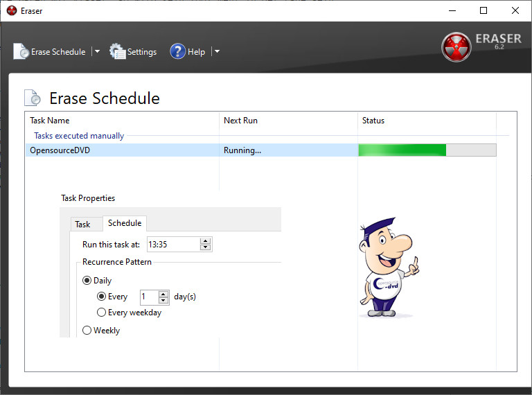This screenshot has height=395, width=532.
Task: Choose the Every day(s) radio button
Action: click(102, 297)
